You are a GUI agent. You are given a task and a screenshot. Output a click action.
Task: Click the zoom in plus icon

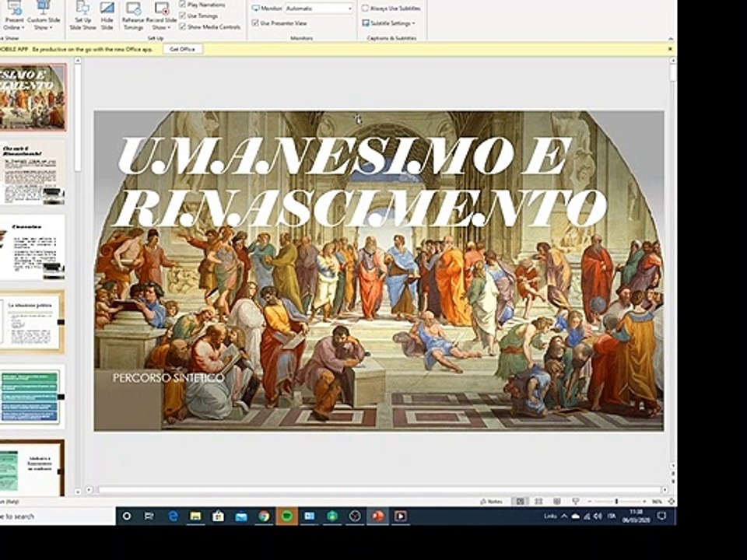coord(644,502)
